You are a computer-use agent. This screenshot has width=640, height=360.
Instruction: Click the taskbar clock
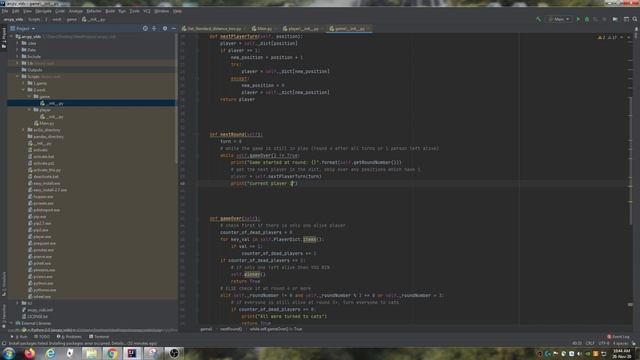(x=621, y=353)
